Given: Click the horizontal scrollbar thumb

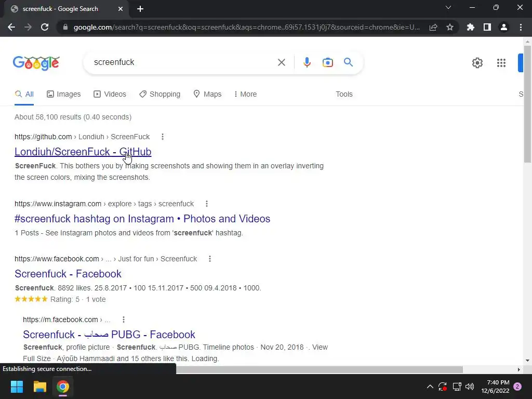Looking at the screenshot, I should click(320, 369).
